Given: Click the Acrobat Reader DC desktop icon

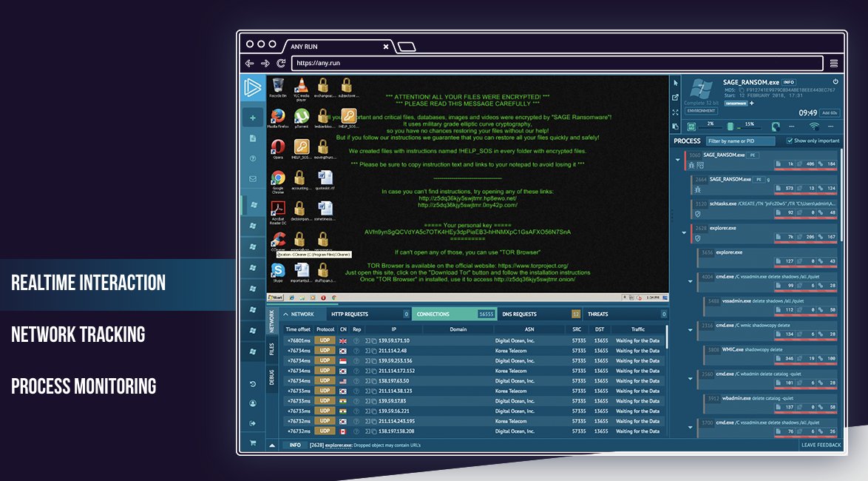Looking at the screenshot, I should [x=278, y=212].
